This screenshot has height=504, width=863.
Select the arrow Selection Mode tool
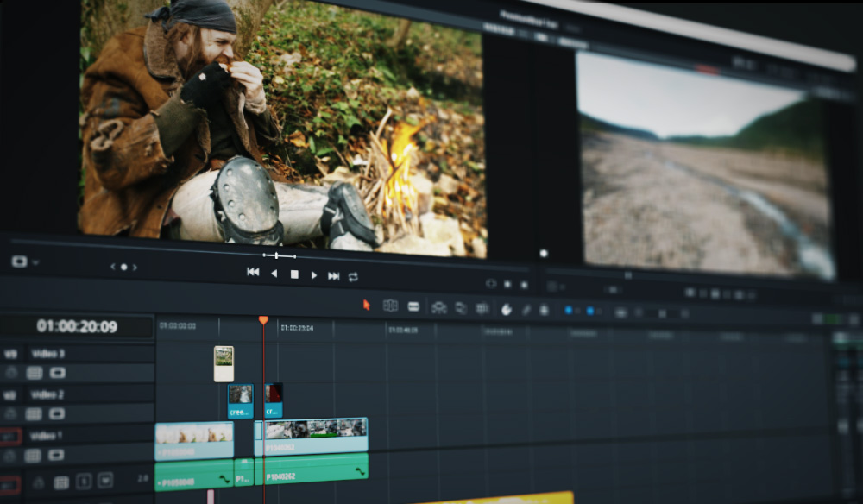pos(367,305)
